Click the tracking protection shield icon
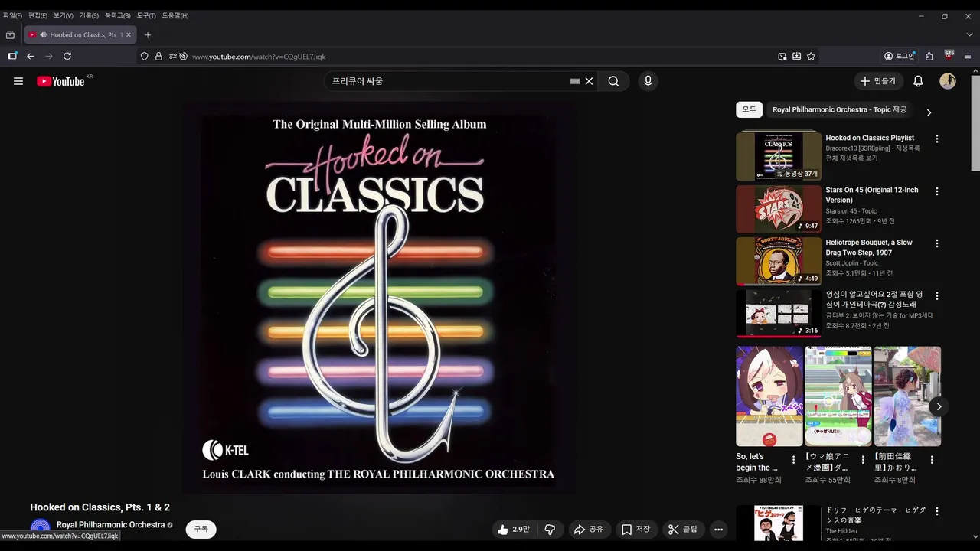Viewport: 980px width, 551px height. click(x=144, y=56)
